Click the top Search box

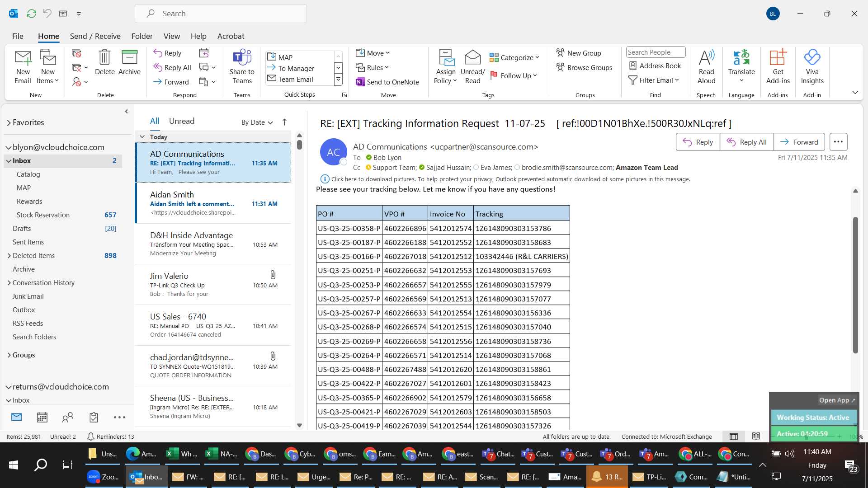pyautogui.click(x=221, y=14)
